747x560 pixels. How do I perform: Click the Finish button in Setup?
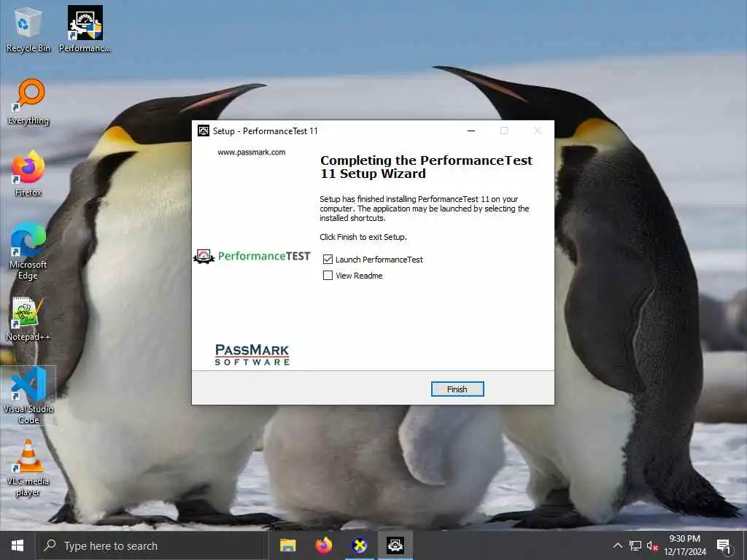[x=457, y=389]
